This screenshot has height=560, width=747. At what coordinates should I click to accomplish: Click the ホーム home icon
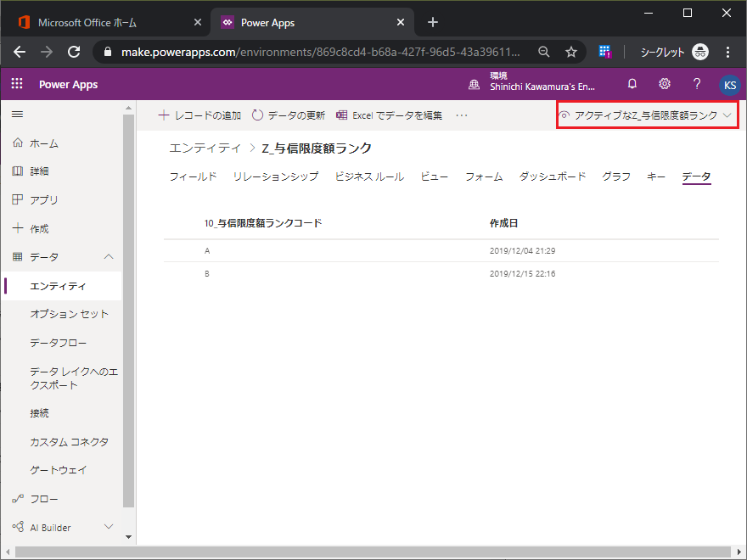[18, 143]
